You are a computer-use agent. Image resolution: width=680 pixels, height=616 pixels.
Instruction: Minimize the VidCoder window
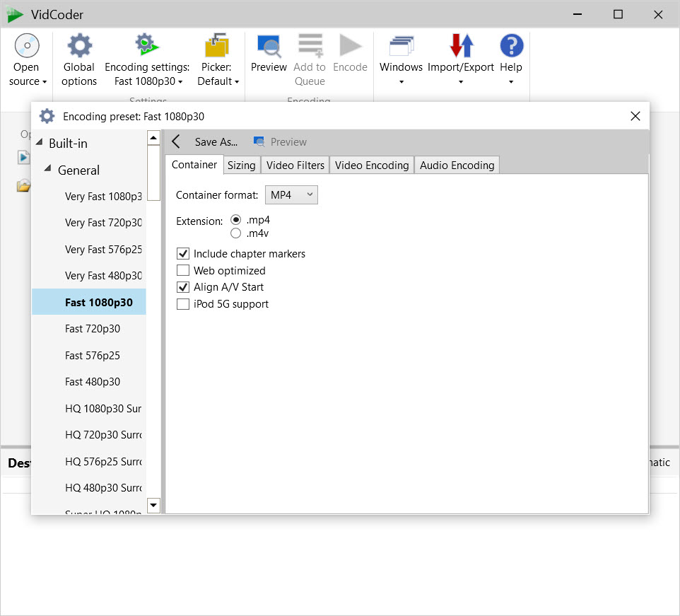pos(578,14)
